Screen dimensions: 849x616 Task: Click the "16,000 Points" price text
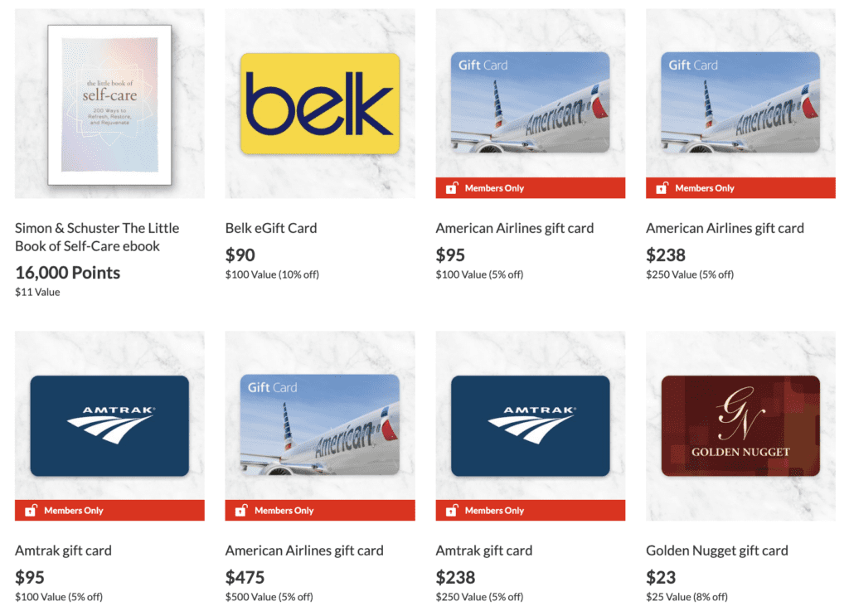[x=67, y=273]
